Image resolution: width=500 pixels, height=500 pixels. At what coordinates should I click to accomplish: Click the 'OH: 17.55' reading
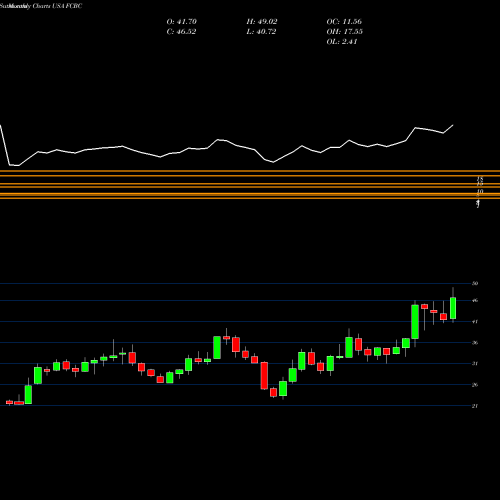tap(345, 32)
